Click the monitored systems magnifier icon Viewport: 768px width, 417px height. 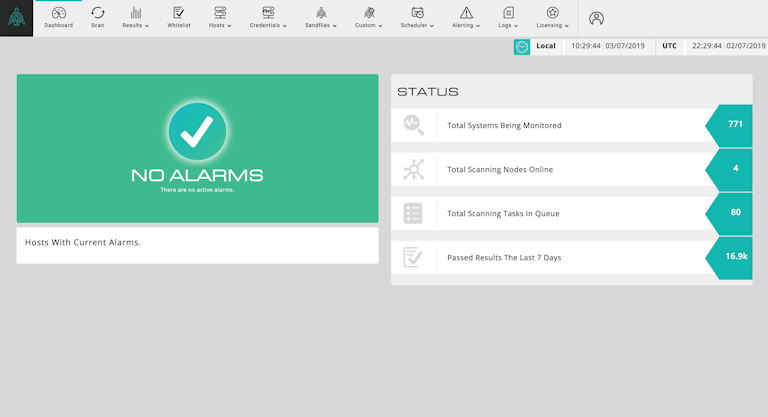(414, 125)
